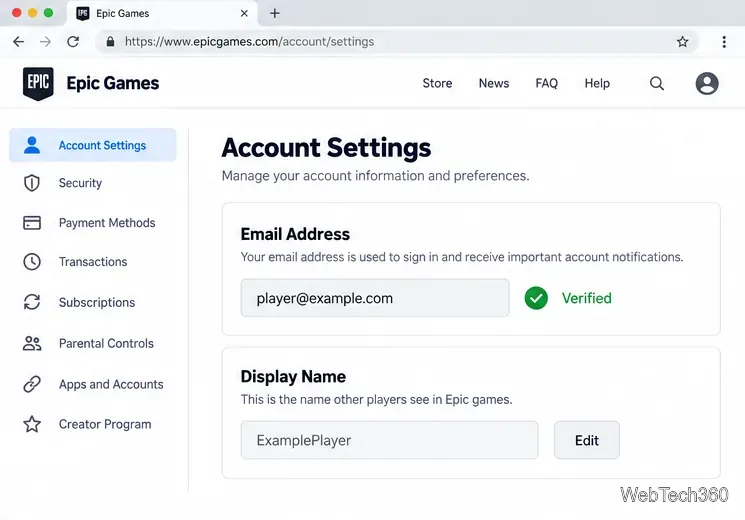Click the Epic Games header title text
This screenshot has width=745, height=520.
point(113,83)
